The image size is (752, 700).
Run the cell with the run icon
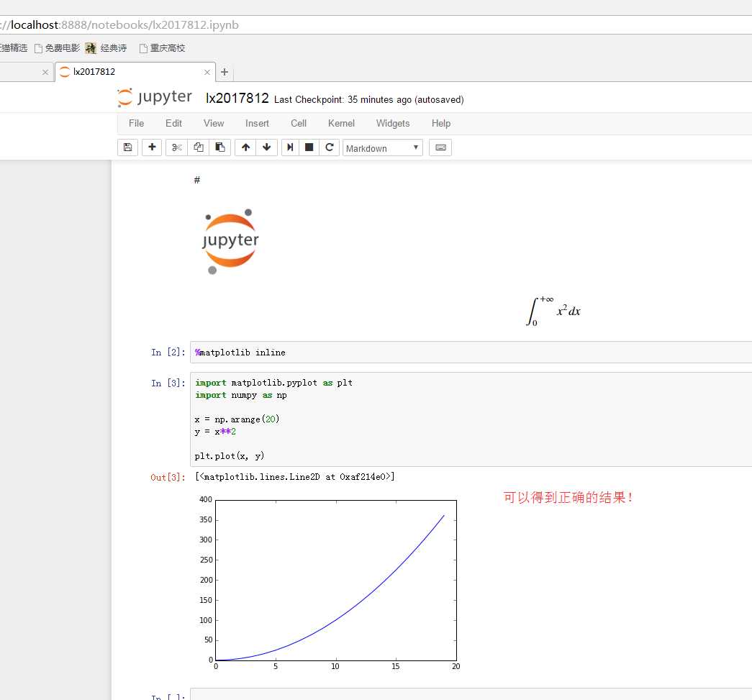[290, 147]
